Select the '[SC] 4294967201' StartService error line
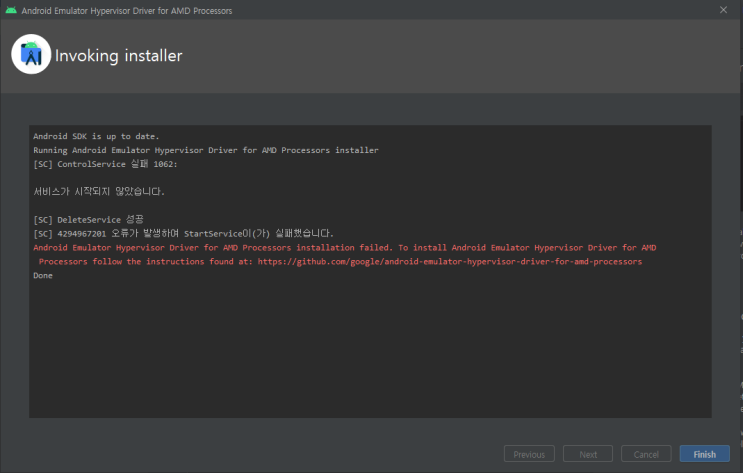The width and height of the screenshot is (743, 473). coord(183,234)
